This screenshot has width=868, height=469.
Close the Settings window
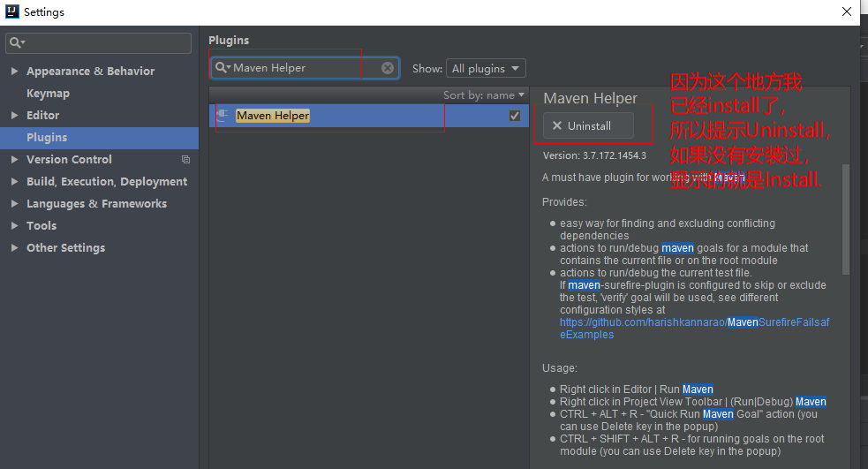click(846, 12)
